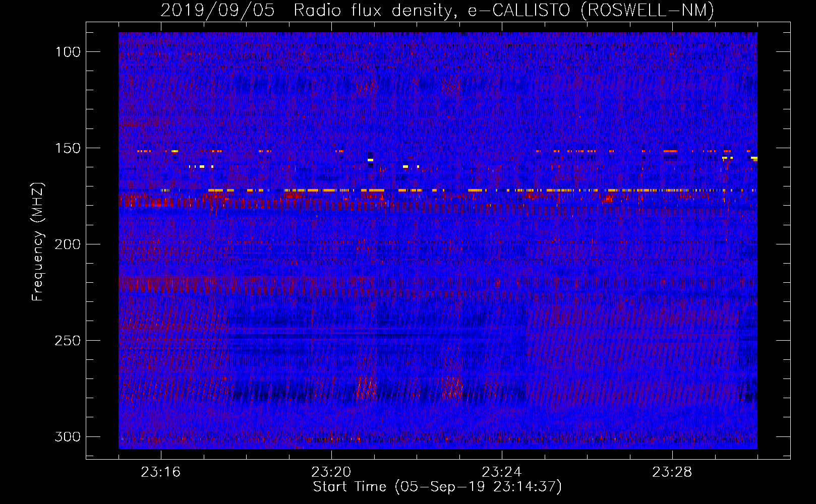Image resolution: width=816 pixels, height=504 pixels.
Task: Click the 23:16 time tick label
Action: tap(161, 472)
